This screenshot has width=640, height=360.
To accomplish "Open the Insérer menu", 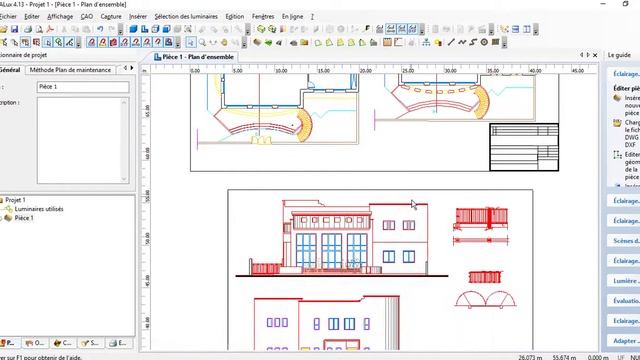I will [x=138, y=16].
